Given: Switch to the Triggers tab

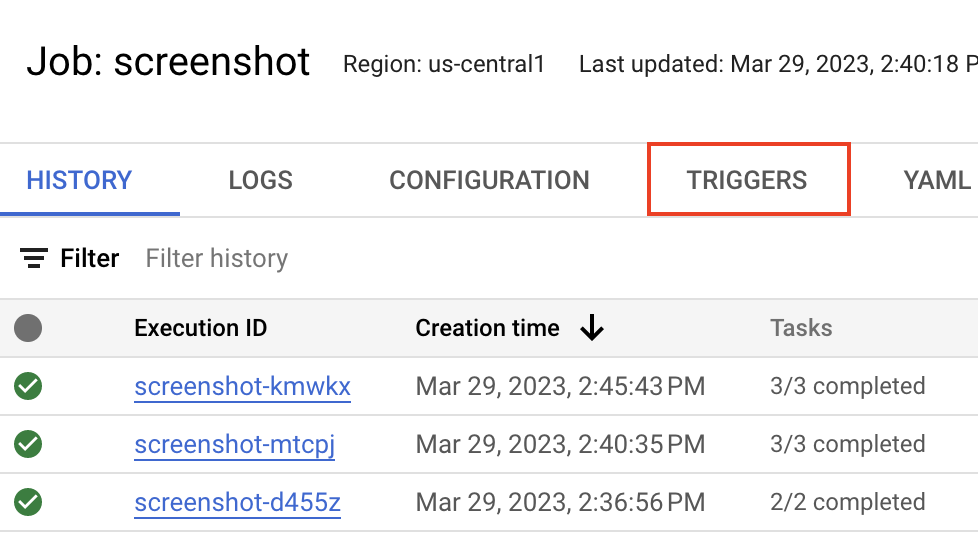Looking at the screenshot, I should (x=747, y=180).
